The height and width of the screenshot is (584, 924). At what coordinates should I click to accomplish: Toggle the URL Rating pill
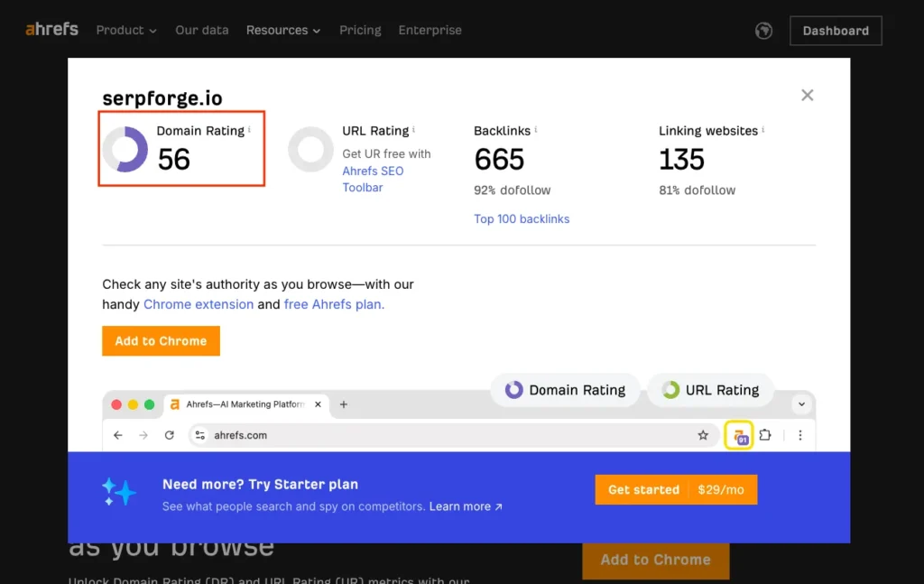pos(710,390)
